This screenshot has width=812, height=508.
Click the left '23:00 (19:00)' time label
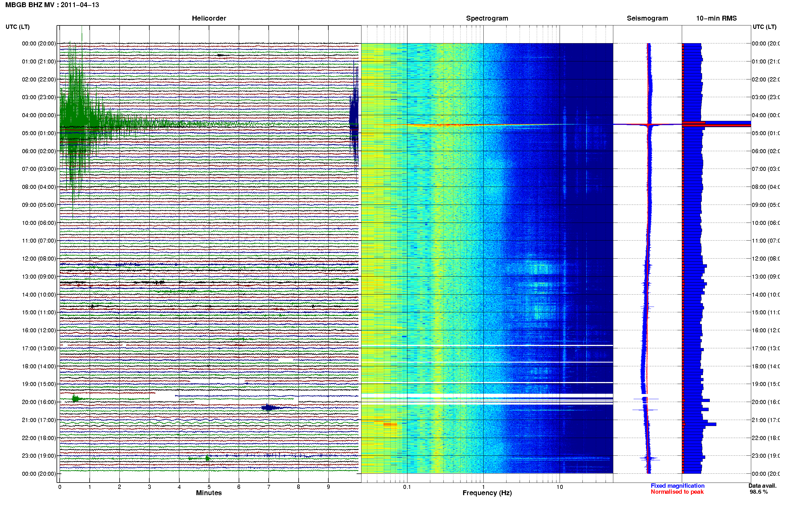39,456
